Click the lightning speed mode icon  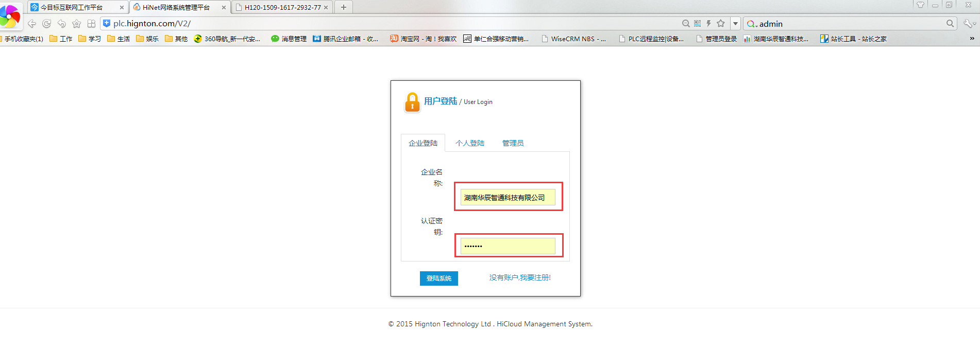coord(709,24)
